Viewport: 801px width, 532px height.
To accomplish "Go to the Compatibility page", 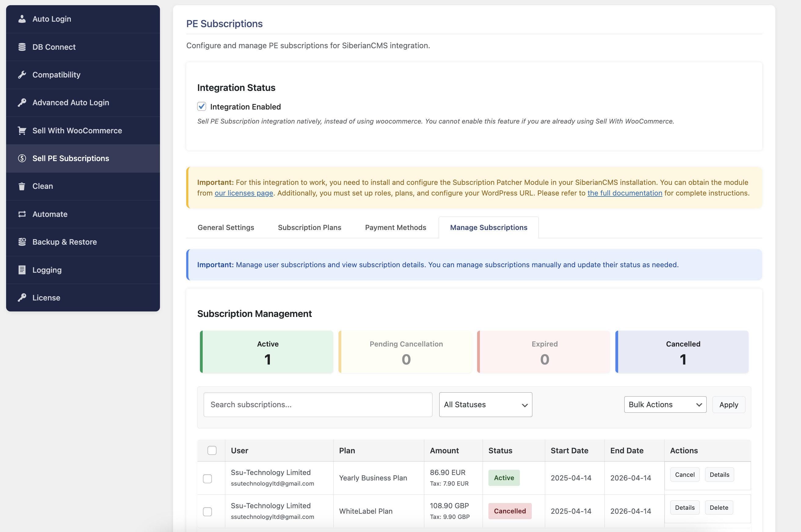I will click(x=83, y=75).
